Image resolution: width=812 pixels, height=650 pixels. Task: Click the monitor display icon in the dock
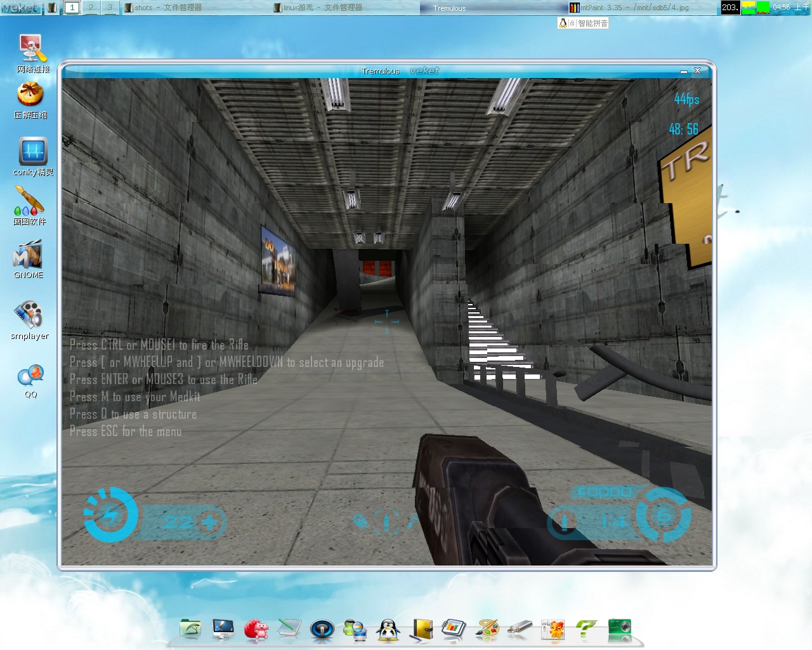pyautogui.click(x=223, y=629)
